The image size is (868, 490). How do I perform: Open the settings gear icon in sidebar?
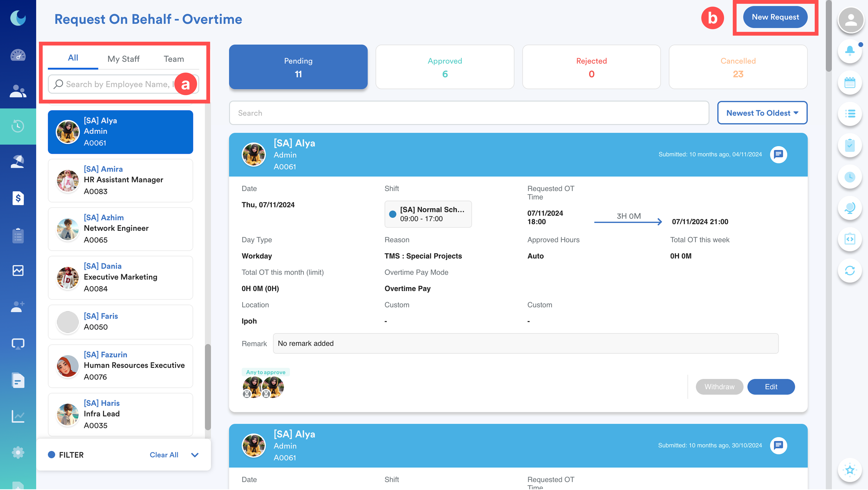18,452
